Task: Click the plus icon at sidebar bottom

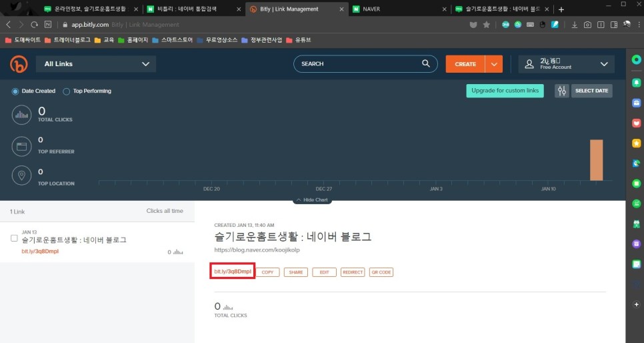Action: pyautogui.click(x=636, y=304)
